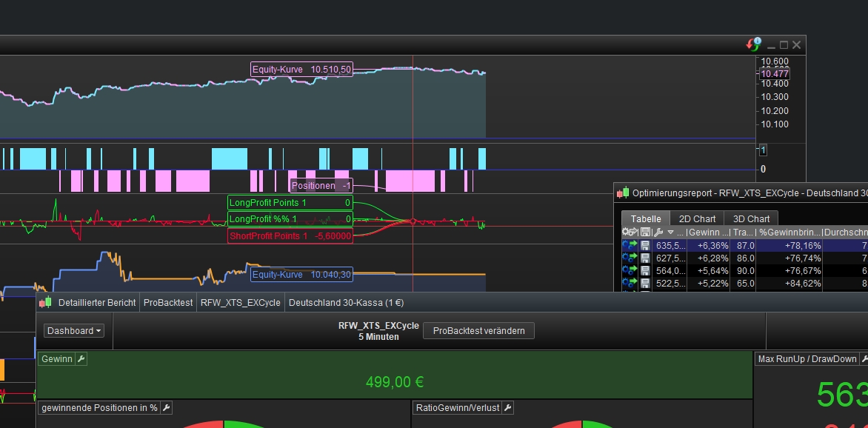Screen dimensions: 868x428
Task: Sort by the Gewinn column header
Action: 709,232
